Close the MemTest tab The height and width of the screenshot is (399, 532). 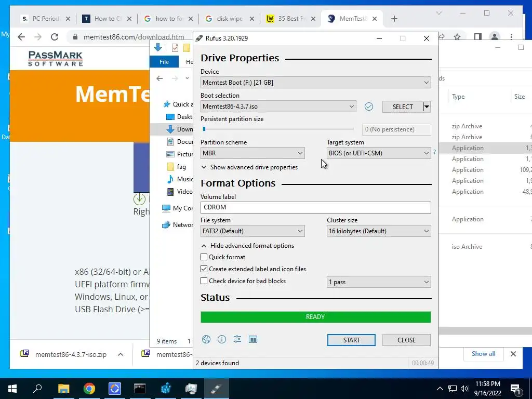(375, 19)
